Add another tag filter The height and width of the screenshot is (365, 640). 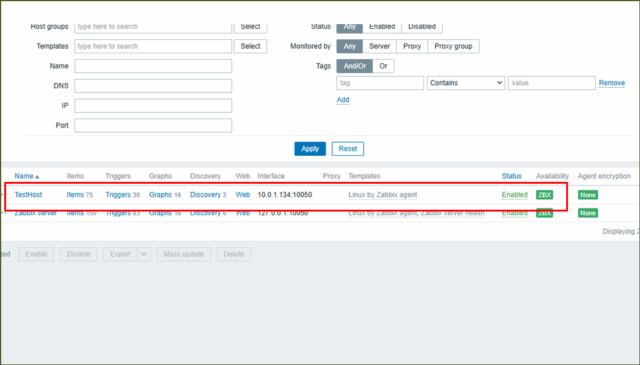point(343,100)
